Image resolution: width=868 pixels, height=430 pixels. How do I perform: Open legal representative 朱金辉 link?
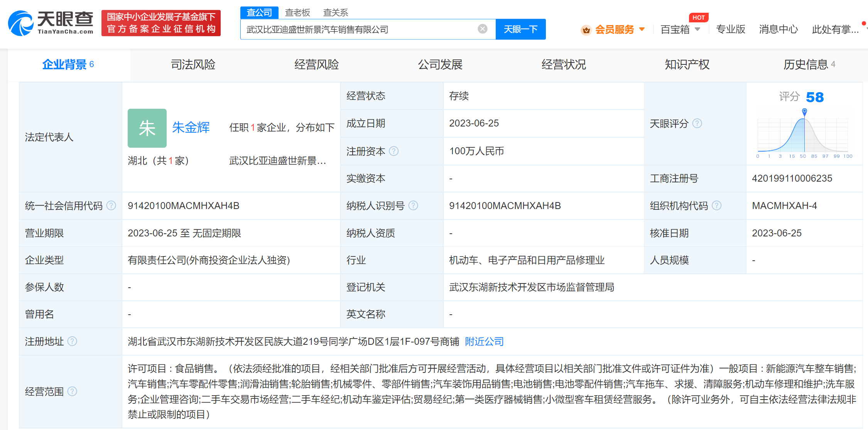191,127
